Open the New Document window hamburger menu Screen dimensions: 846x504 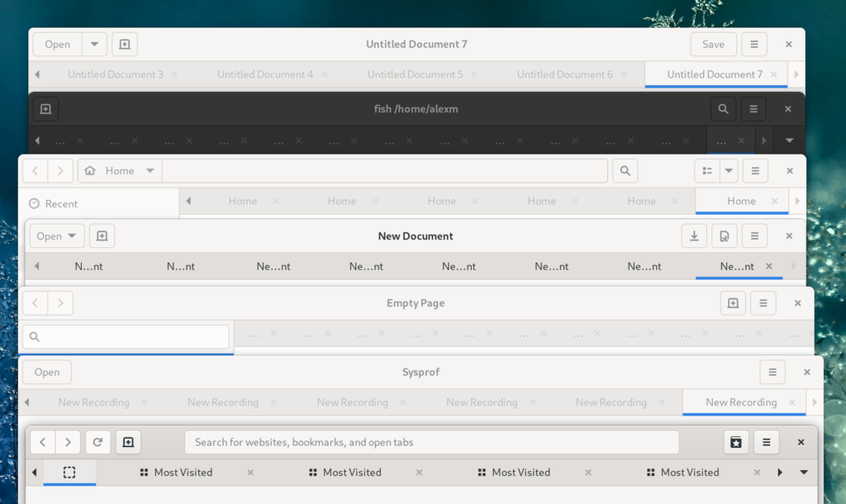click(755, 235)
